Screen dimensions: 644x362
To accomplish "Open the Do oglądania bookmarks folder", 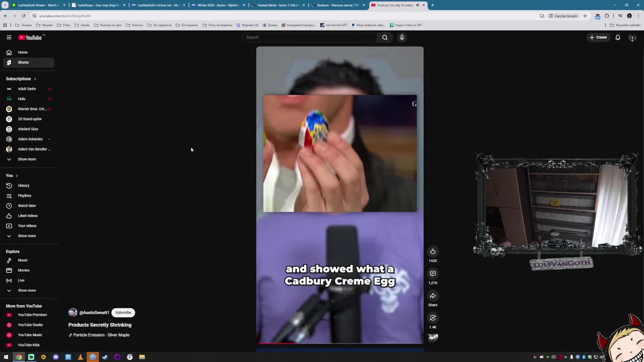I will pos(159,25).
